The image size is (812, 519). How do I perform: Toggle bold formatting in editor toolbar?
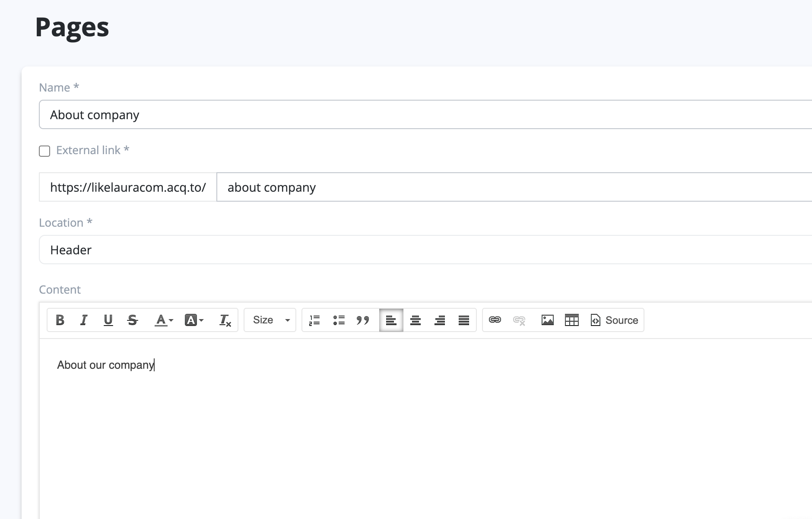point(60,320)
